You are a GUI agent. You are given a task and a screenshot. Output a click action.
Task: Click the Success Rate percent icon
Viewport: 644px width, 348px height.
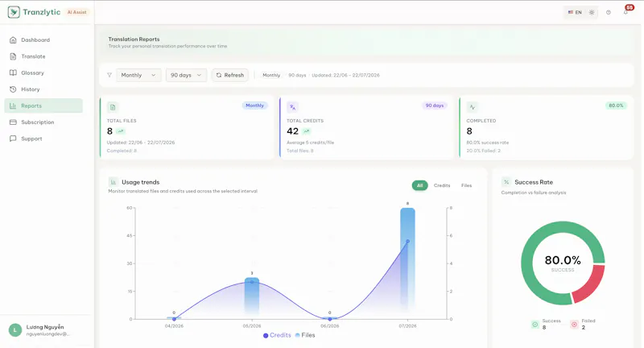tap(506, 182)
